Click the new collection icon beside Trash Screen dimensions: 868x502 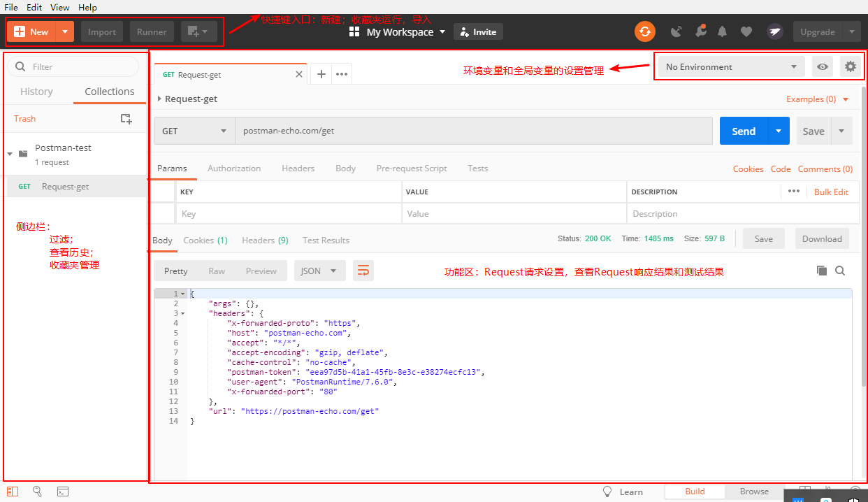point(126,119)
